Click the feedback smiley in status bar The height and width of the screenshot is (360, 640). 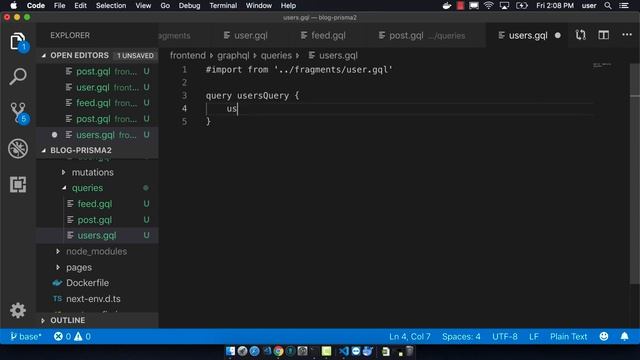pyautogui.click(x=604, y=336)
